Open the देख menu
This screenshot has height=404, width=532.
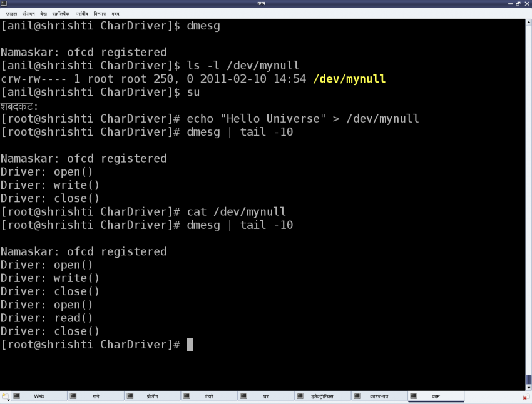[x=44, y=13]
